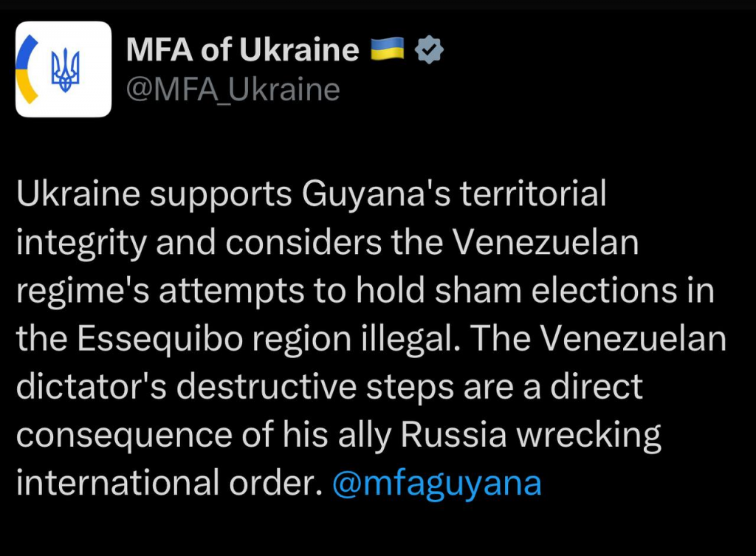Click the word 'wrecking' in tweet
Viewport: 756px width, 556px height.
588,436
